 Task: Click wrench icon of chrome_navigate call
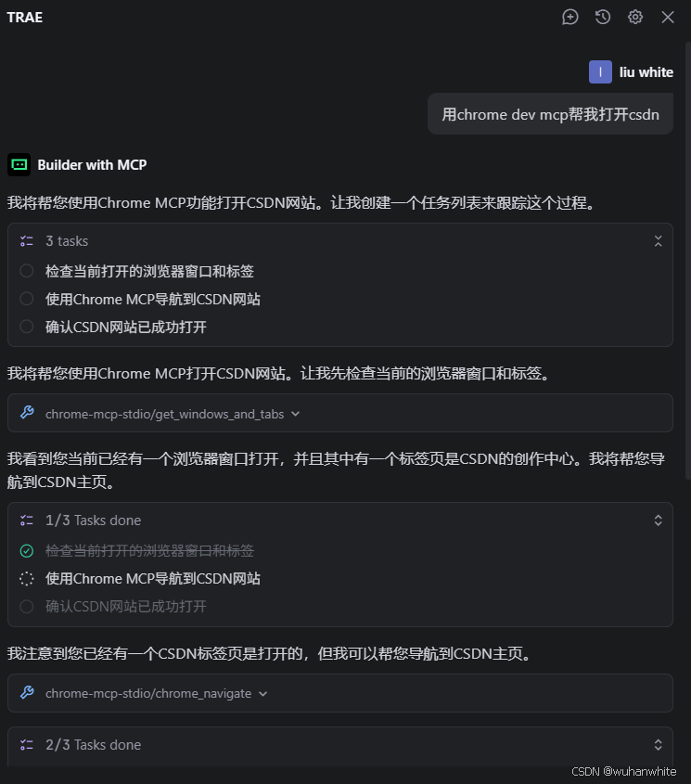click(27, 692)
